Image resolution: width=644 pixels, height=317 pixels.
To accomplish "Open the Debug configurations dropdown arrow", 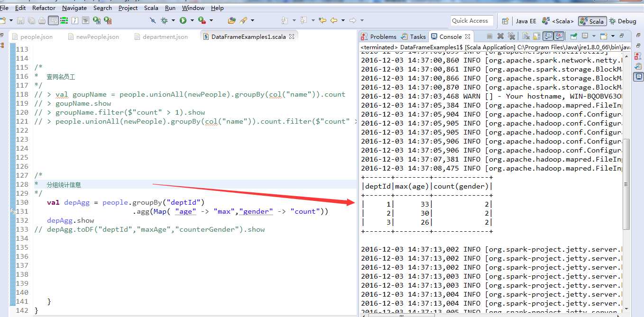I will click(x=173, y=20).
